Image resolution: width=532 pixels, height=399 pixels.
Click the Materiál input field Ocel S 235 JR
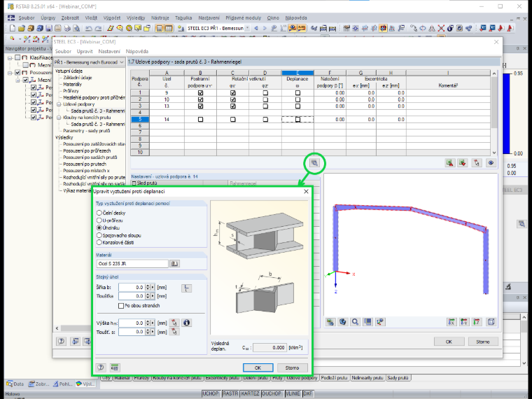tap(132, 264)
